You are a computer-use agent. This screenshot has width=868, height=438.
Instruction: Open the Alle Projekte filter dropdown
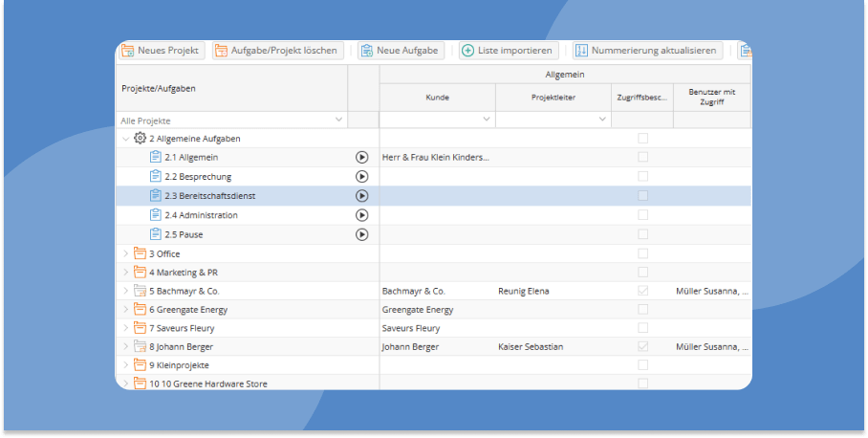338,120
